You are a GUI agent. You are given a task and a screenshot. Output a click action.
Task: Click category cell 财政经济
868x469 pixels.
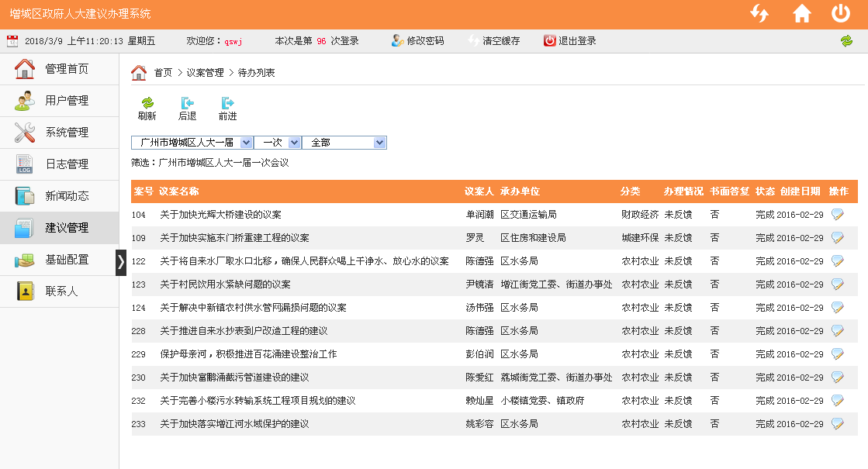[640, 215]
